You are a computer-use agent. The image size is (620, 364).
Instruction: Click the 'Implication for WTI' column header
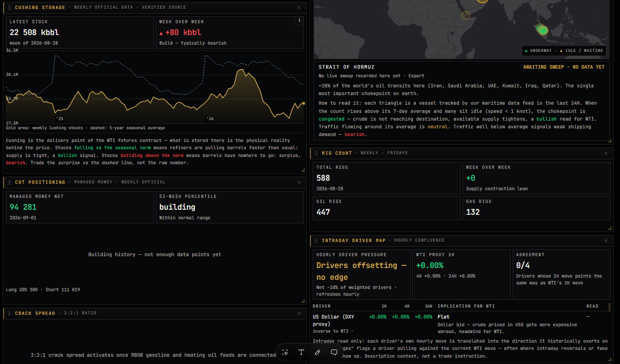coord(466,306)
